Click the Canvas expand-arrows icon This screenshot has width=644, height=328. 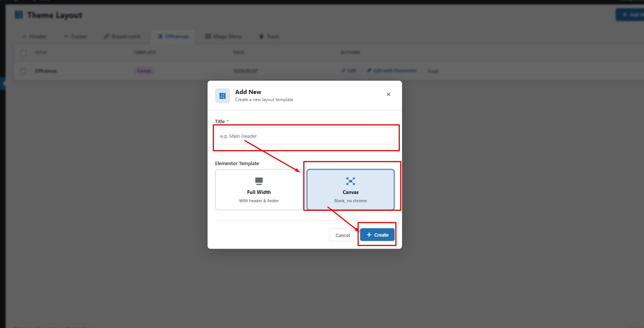(350, 181)
